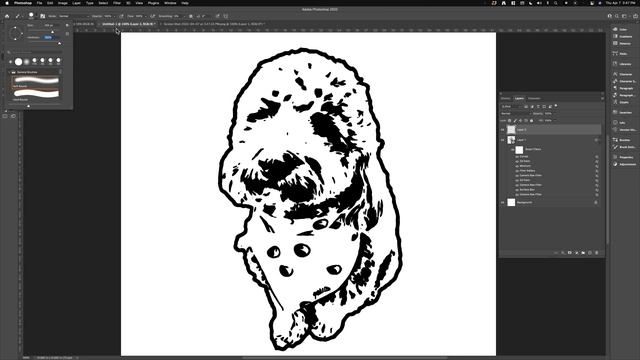
Task: Click the brush search field
Action: [35, 52]
